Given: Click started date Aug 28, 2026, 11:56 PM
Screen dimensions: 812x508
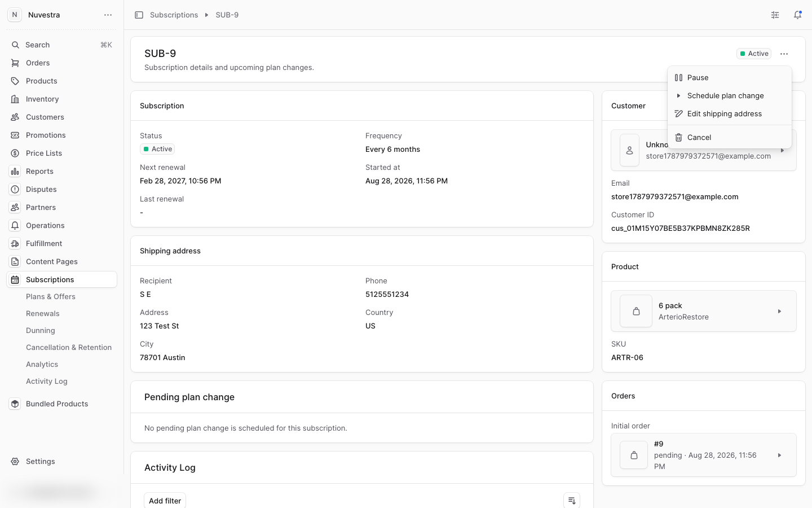Looking at the screenshot, I should [x=407, y=181].
